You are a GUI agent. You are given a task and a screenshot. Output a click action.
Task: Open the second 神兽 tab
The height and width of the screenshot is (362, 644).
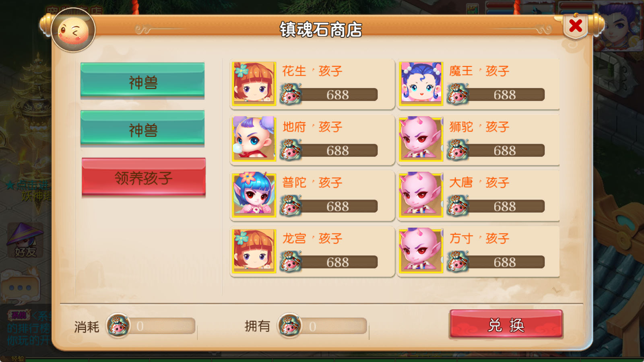[142, 128]
